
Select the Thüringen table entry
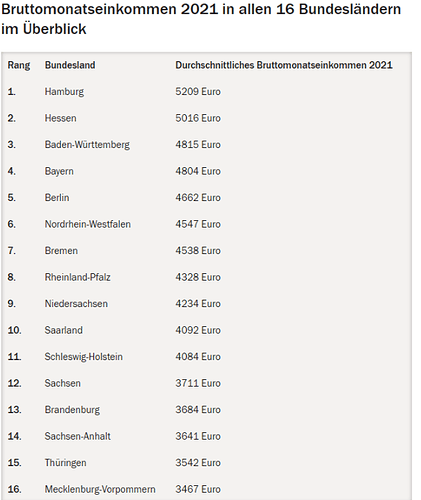tap(66, 463)
